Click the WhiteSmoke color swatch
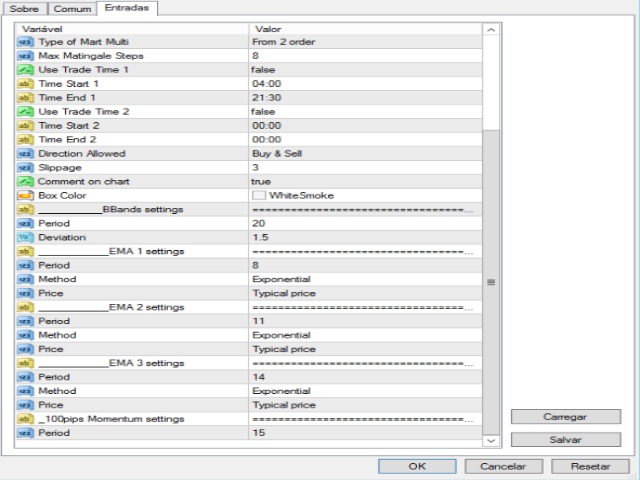Viewport: 640px width, 480px height. click(259, 196)
